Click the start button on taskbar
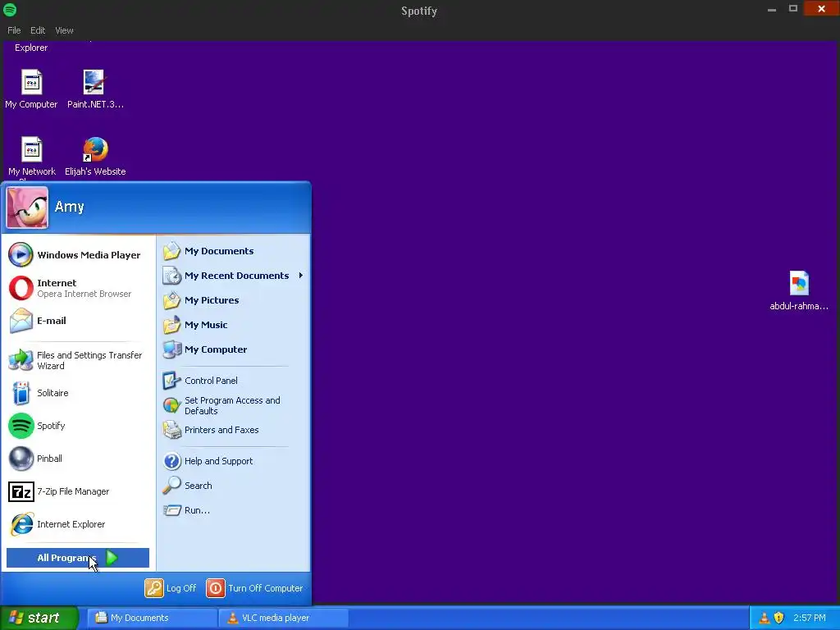 (x=39, y=618)
